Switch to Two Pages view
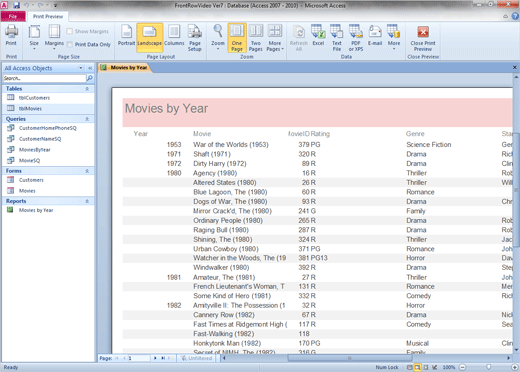 point(256,38)
